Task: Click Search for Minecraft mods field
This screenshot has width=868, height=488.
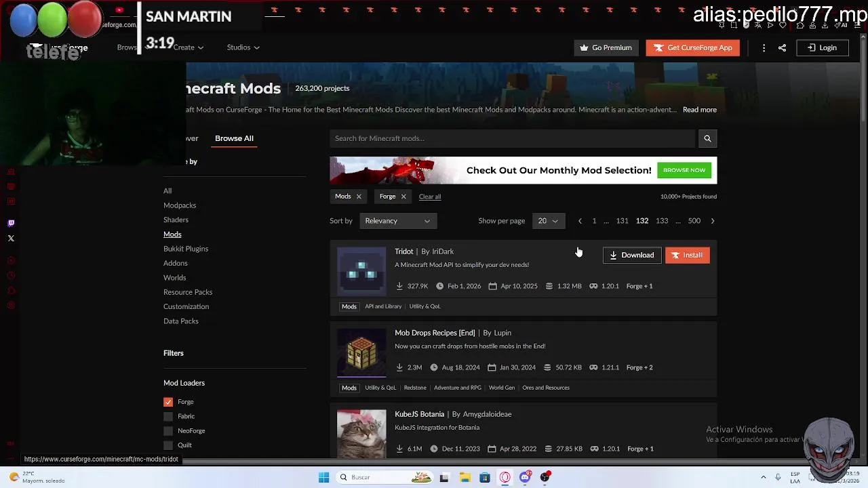Action: click(x=513, y=138)
